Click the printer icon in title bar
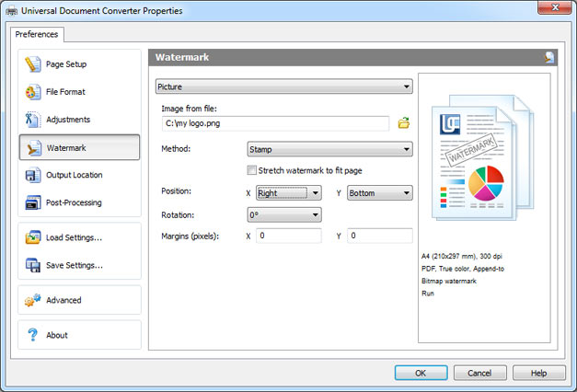The height and width of the screenshot is (392, 577). point(11,11)
